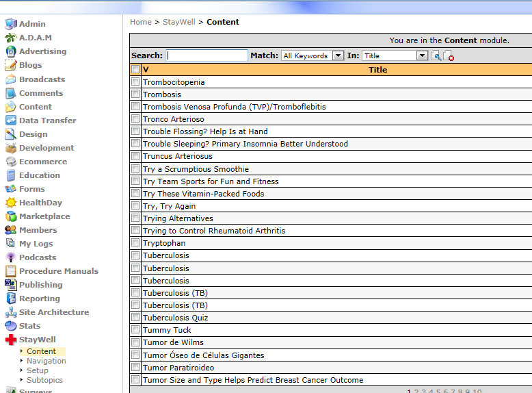Open the Navigation submenu under StayWell

click(x=46, y=361)
